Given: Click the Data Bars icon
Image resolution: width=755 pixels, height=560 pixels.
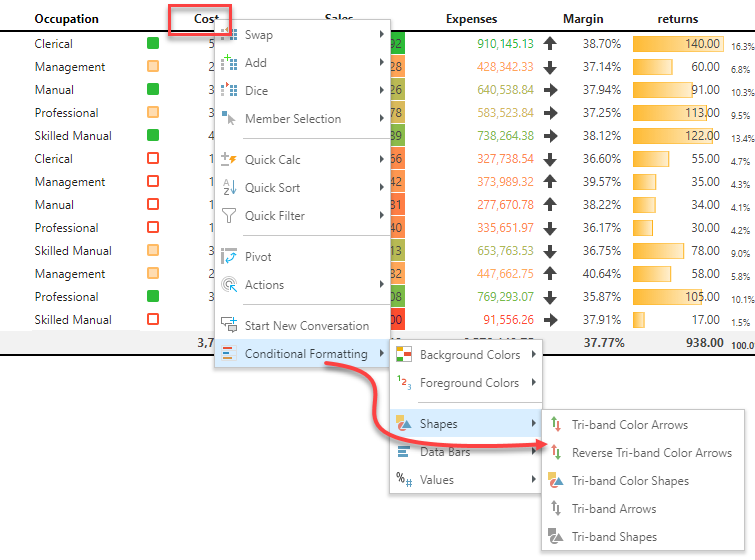Looking at the screenshot, I should (x=404, y=452).
